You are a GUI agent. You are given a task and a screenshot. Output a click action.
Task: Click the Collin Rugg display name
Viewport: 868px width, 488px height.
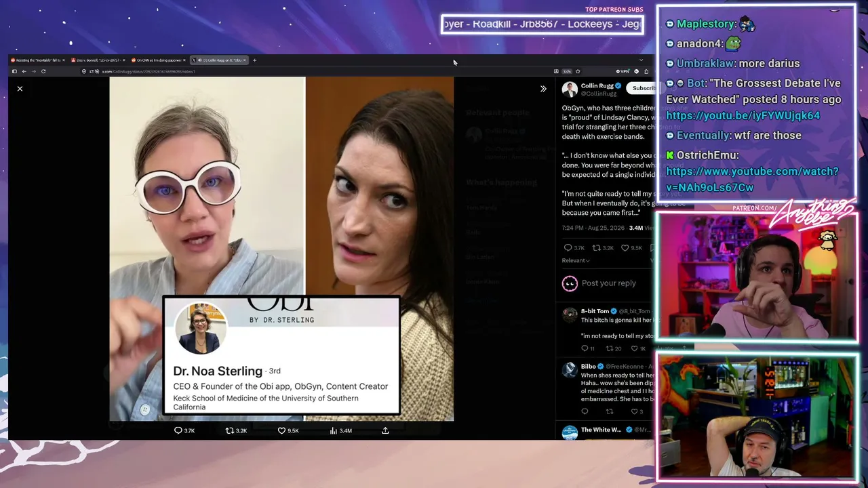point(597,86)
